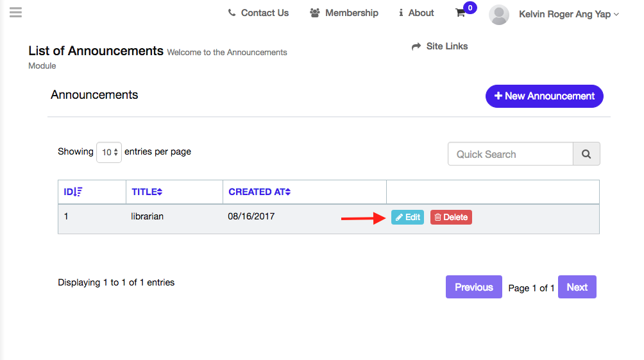
Task: Click the shopping cart icon
Action: [460, 13]
